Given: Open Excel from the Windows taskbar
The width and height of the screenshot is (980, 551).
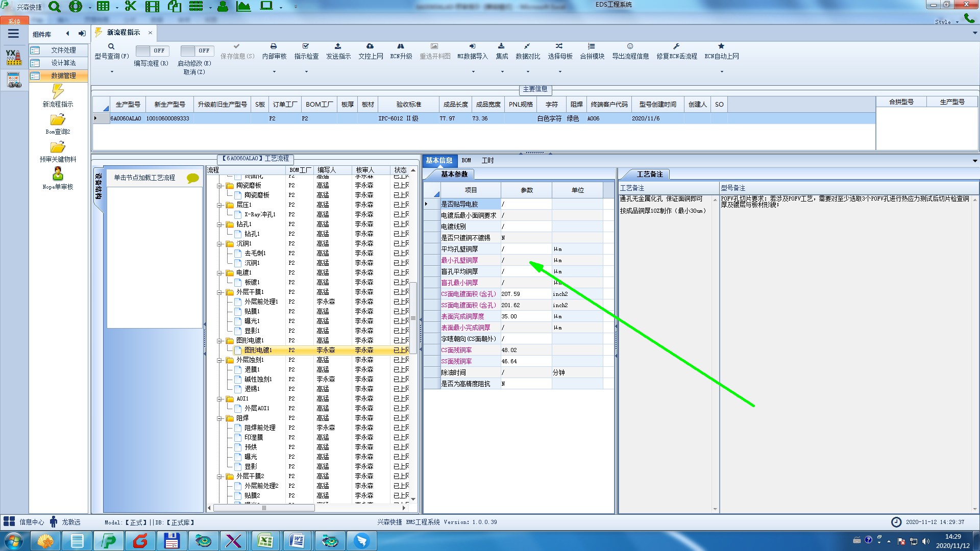Looking at the screenshot, I should (265, 541).
